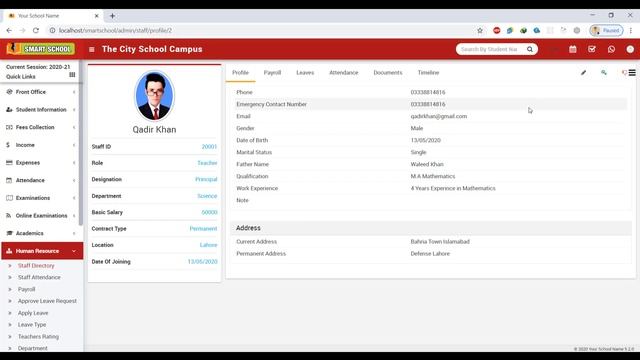Click Current Address Bahria Town Islamabad

coord(440,242)
